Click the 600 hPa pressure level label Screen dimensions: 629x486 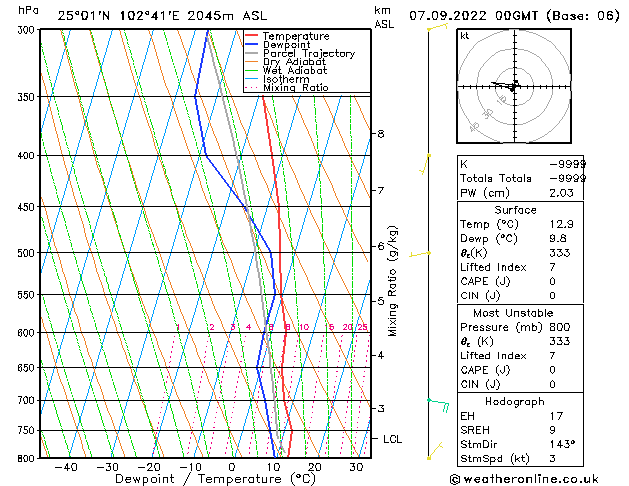(28, 333)
